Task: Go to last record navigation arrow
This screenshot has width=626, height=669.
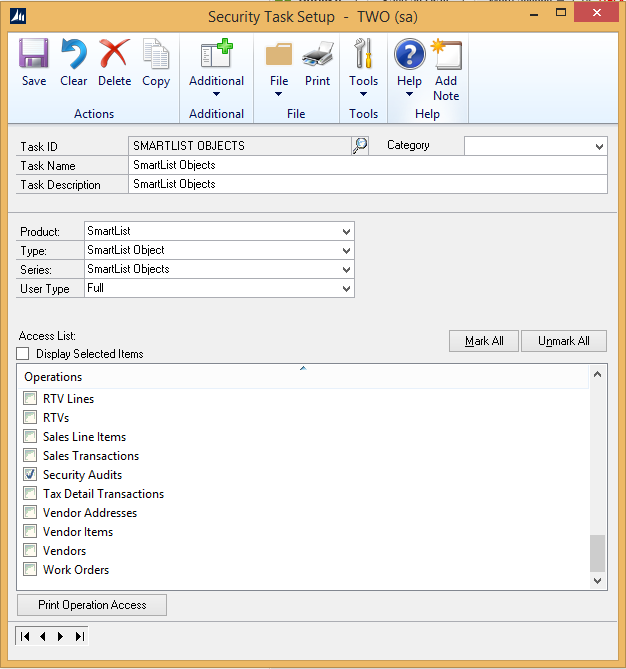Action: click(79, 637)
